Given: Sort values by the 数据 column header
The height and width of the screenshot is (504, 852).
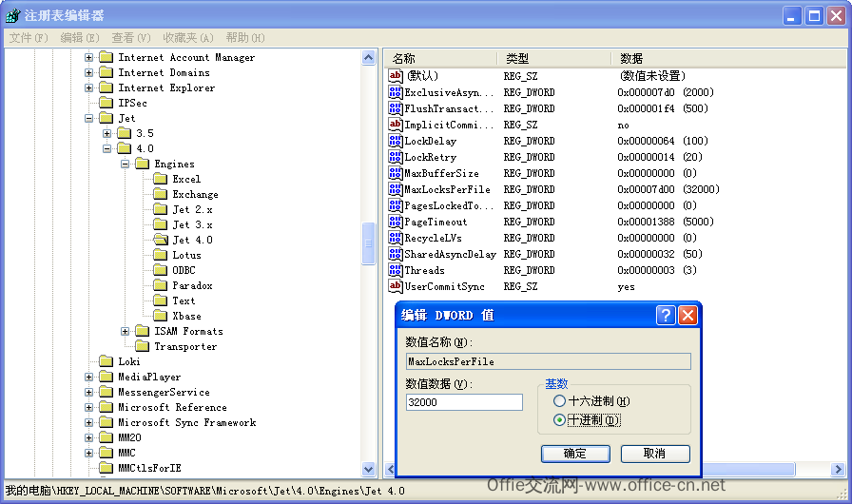Looking at the screenshot, I should pos(729,58).
